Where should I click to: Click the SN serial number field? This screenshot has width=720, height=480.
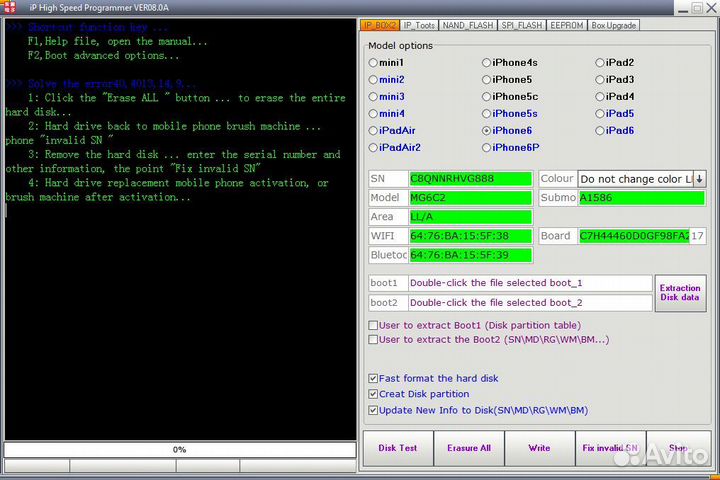point(470,179)
